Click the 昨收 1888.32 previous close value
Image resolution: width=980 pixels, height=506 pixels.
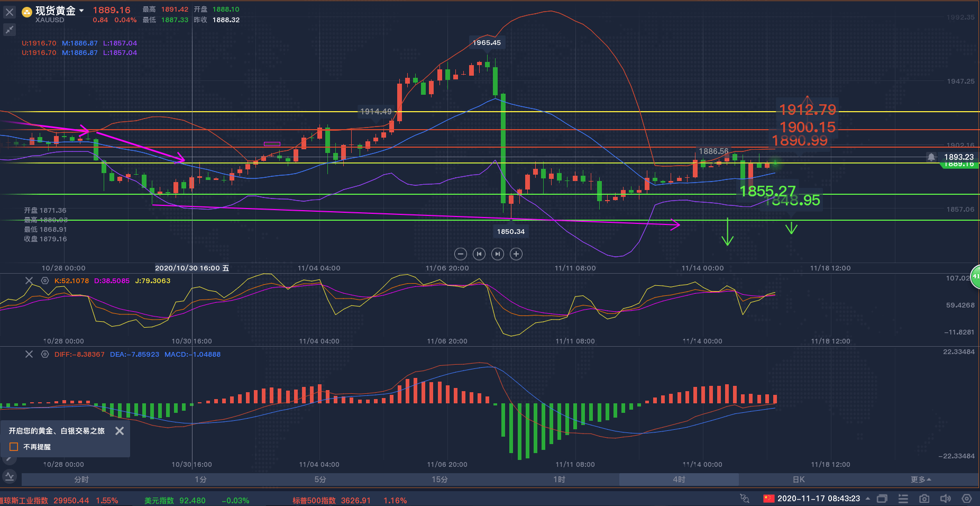coord(216,20)
